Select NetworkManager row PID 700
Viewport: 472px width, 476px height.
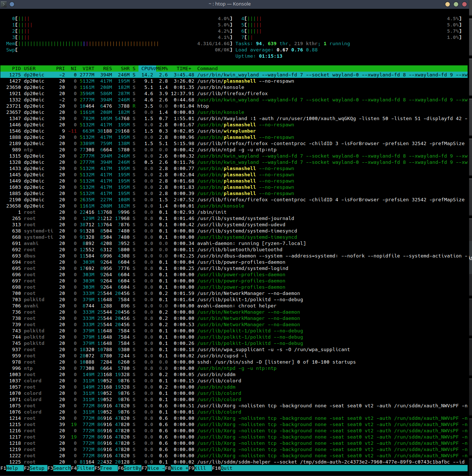[234, 293]
